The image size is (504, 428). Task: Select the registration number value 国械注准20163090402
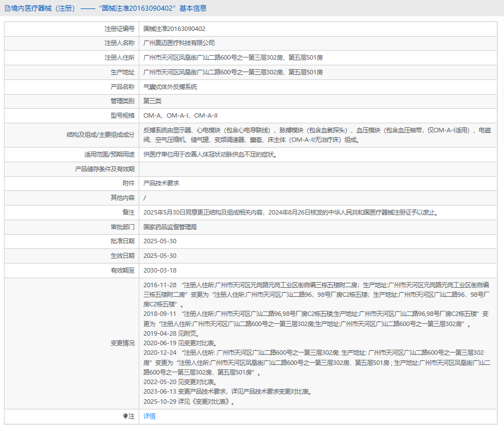tap(174, 29)
